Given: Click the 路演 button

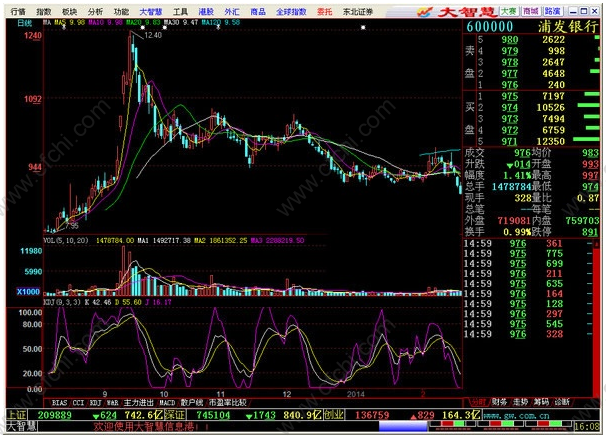Looking at the screenshot, I should tap(552, 11).
